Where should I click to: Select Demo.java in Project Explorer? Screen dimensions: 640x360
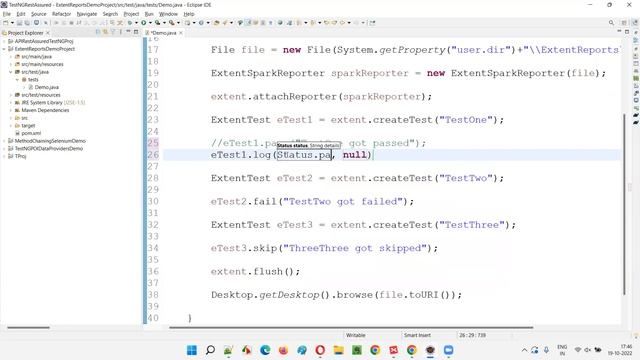46,87
